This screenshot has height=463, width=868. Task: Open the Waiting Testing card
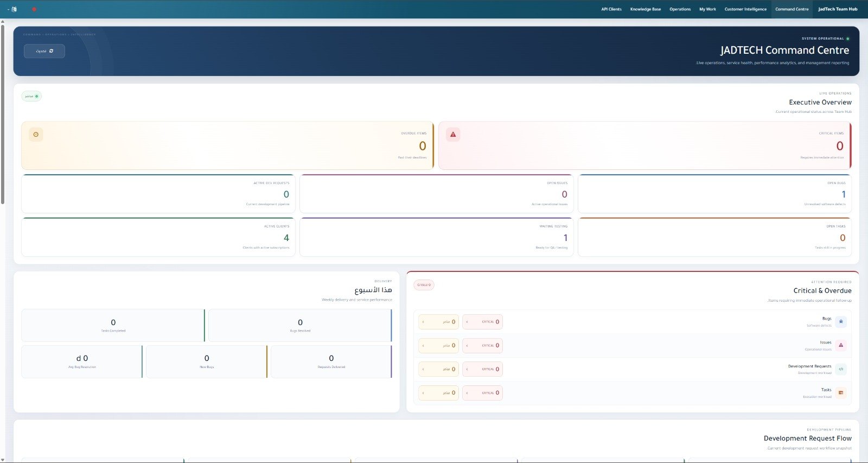pos(436,237)
